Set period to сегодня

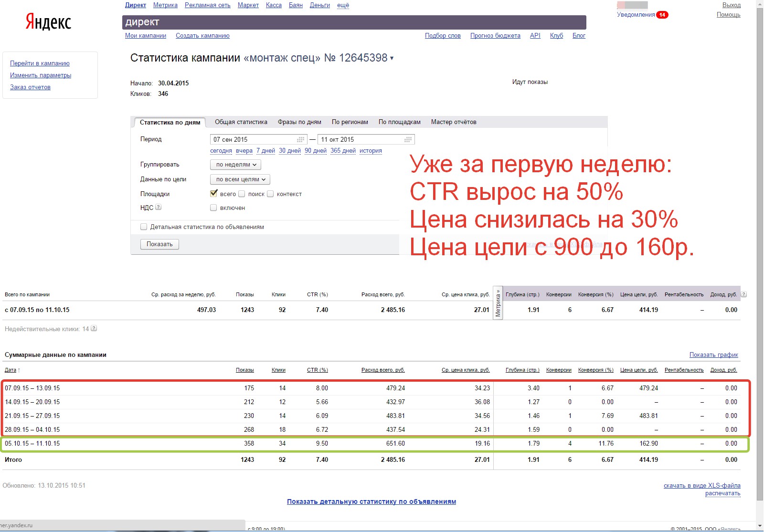(x=221, y=151)
